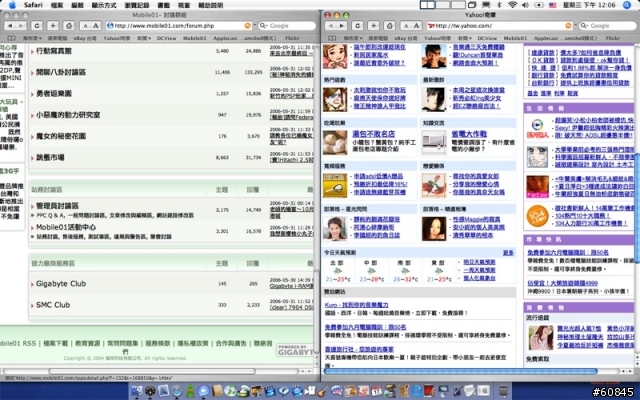Open the 新聞 bookmark dropdown in the Mobile01 window
The width and height of the screenshot is (640, 400).
(x=144, y=38)
